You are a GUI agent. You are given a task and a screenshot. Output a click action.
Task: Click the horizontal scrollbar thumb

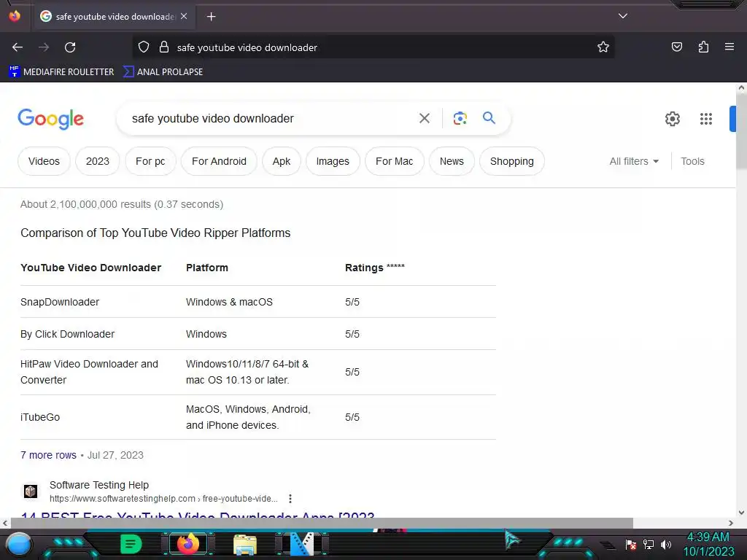[x=322, y=523]
